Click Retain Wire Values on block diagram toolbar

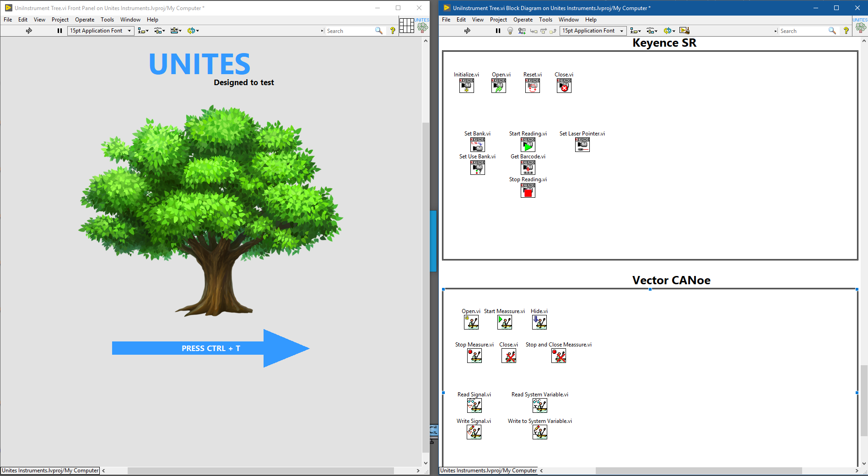point(522,31)
